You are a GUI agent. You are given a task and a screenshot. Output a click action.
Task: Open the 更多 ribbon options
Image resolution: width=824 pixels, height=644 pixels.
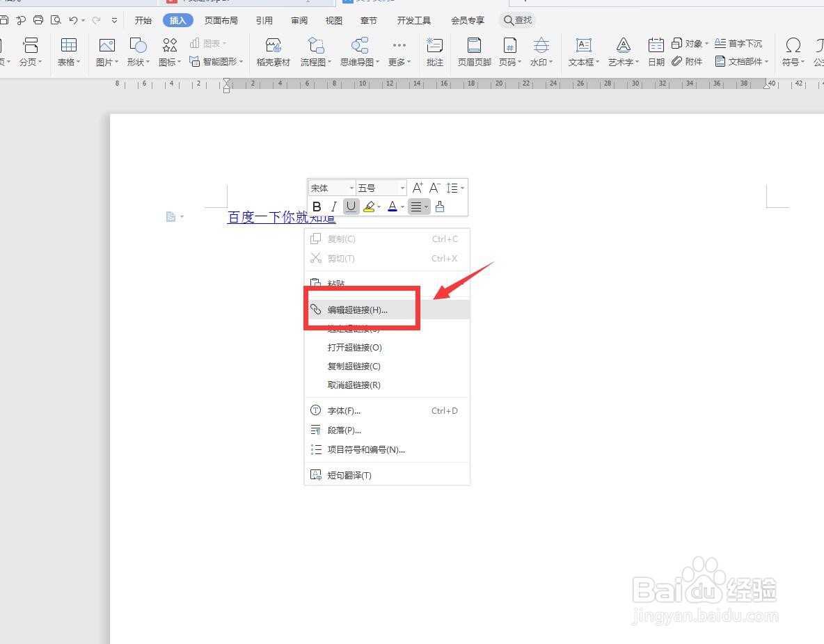pos(399,51)
